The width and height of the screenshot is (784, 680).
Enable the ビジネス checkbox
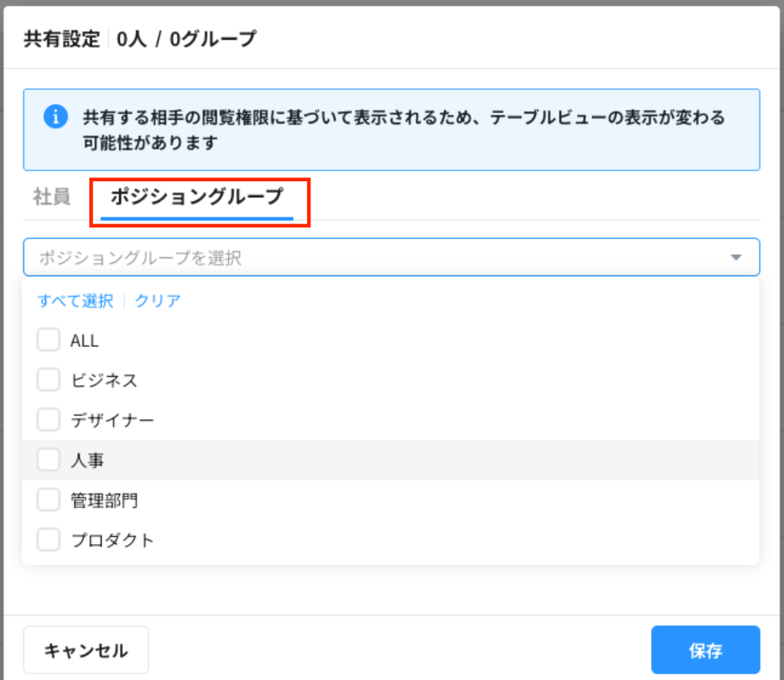click(48, 381)
